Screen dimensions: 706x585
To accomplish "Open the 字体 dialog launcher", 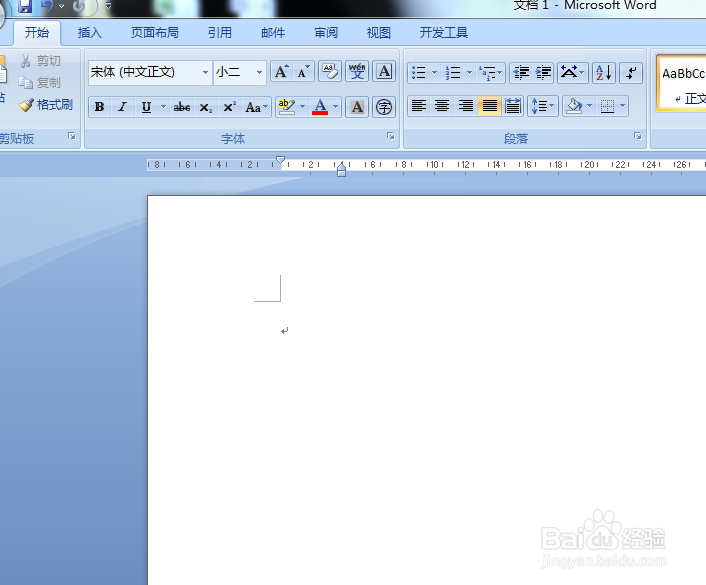I will pos(390,136).
